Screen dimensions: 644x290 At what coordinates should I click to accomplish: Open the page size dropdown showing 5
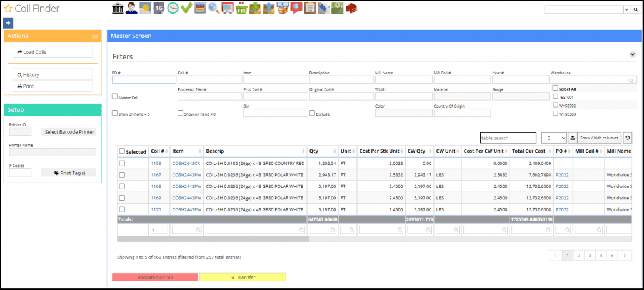coord(553,137)
